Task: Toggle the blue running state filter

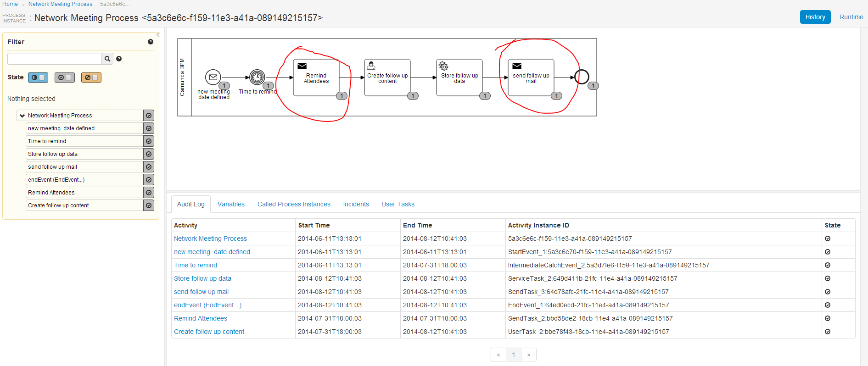Action: click(38, 78)
